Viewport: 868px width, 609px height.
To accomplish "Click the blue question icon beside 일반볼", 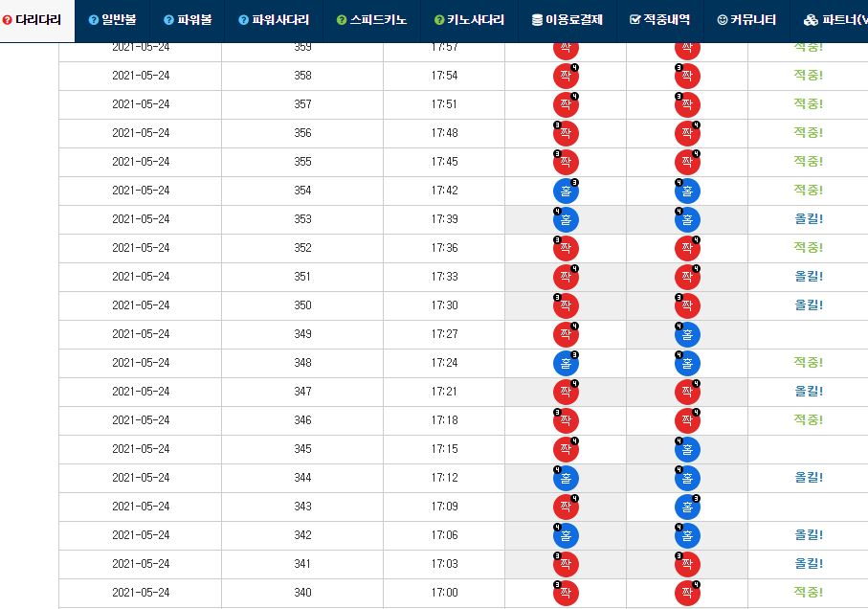I will 93,20.
